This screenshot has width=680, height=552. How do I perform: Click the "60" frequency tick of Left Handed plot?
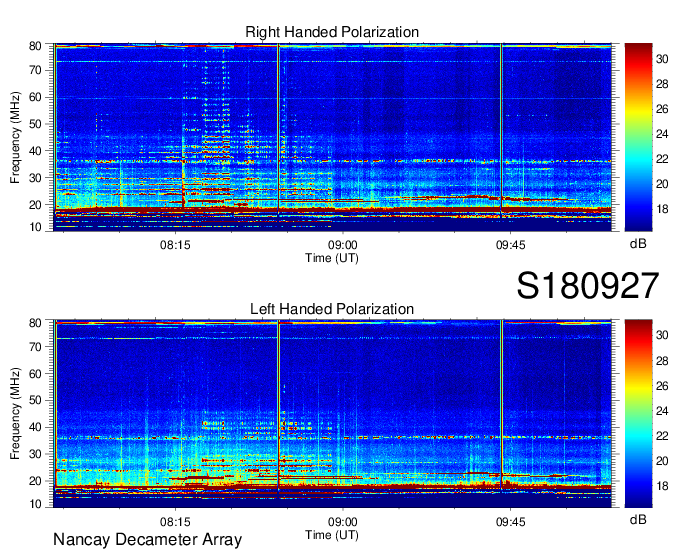(x=35, y=374)
